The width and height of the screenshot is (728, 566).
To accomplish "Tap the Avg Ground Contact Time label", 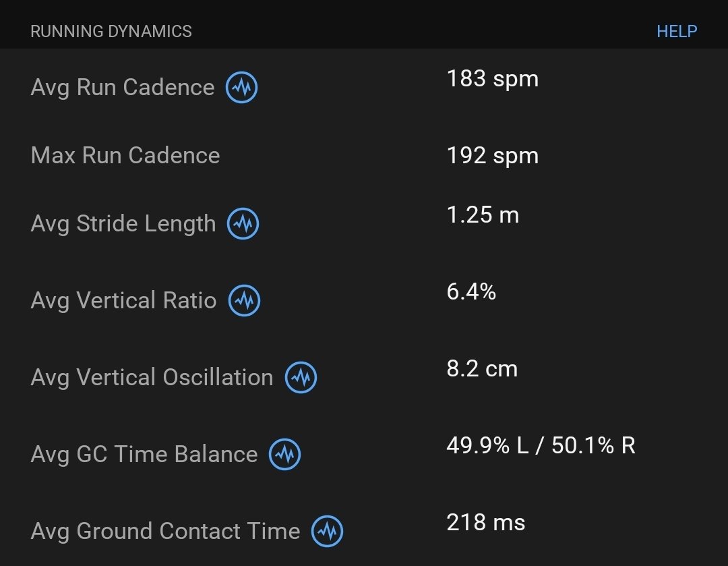I will pyautogui.click(x=165, y=531).
